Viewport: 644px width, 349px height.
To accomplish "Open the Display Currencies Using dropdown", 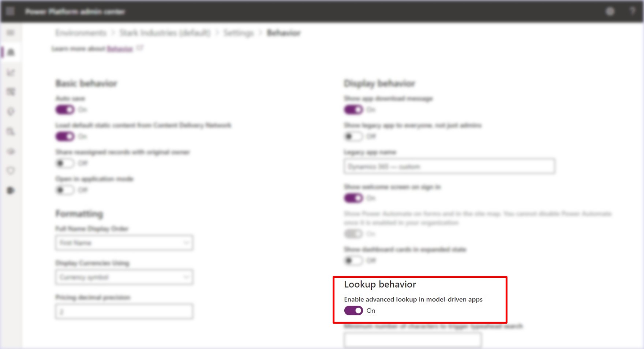I will point(124,277).
